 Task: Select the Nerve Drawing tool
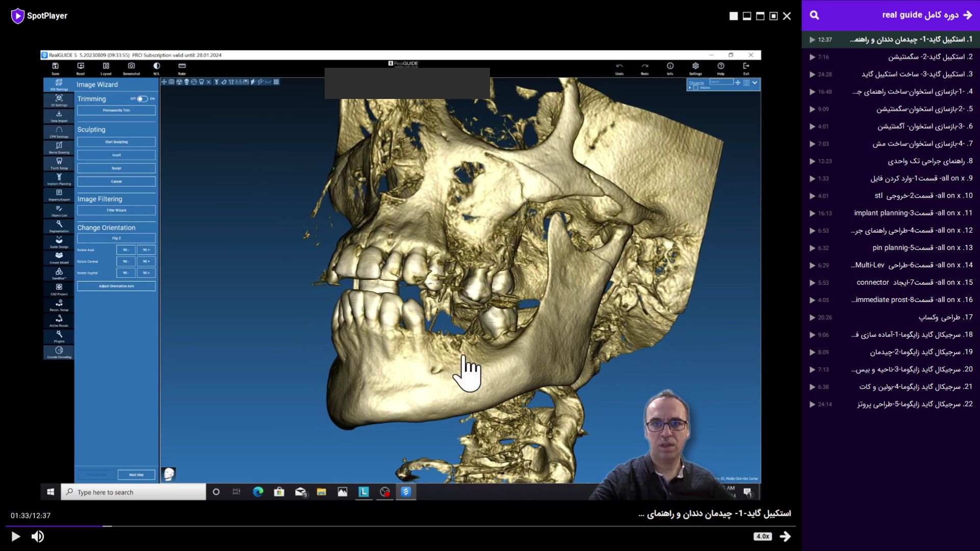[59, 148]
